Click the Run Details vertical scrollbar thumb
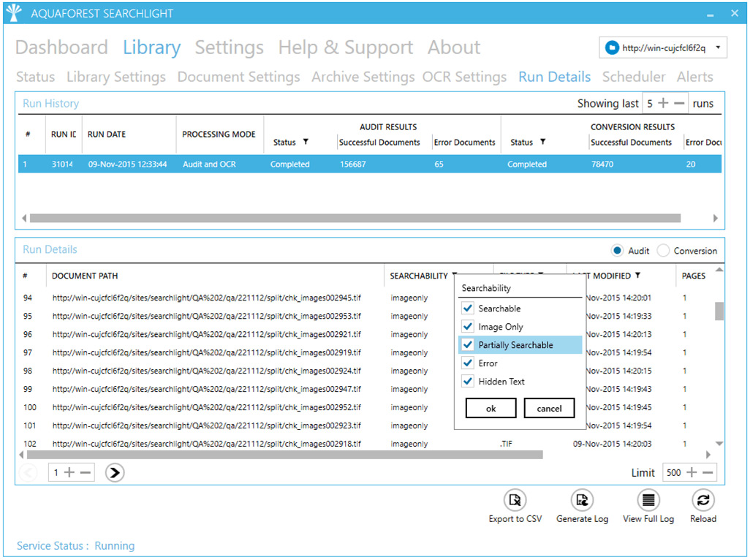This screenshot has height=560, width=750. pyautogui.click(x=719, y=311)
